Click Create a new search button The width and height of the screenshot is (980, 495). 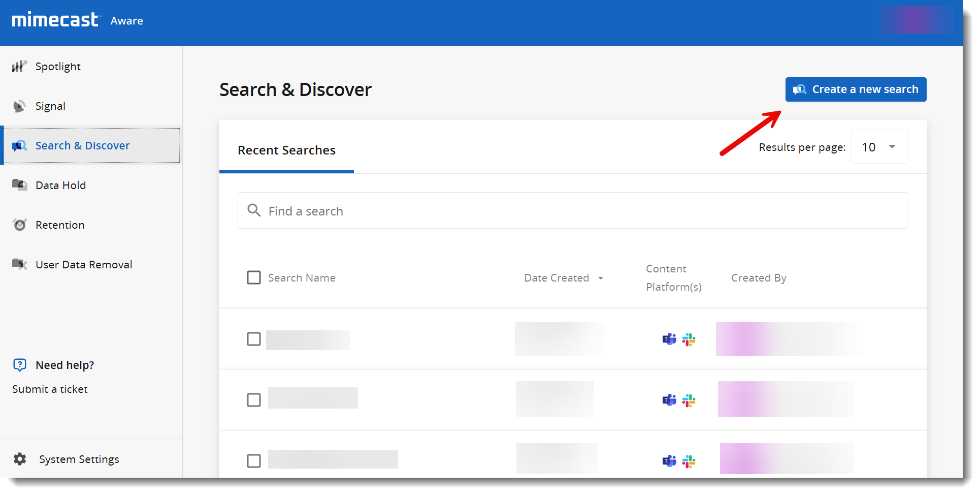(x=856, y=89)
